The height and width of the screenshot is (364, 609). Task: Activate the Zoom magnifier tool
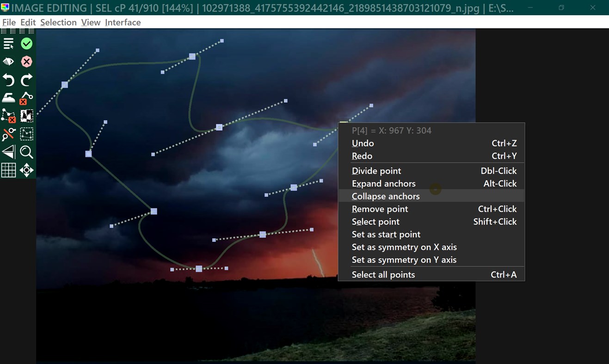point(26,152)
